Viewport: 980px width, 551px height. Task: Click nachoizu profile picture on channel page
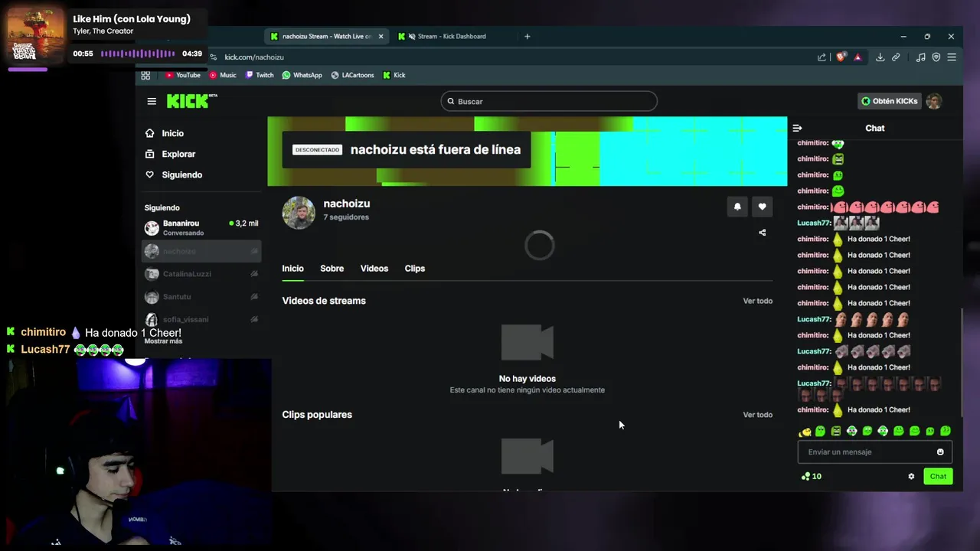[x=299, y=213]
